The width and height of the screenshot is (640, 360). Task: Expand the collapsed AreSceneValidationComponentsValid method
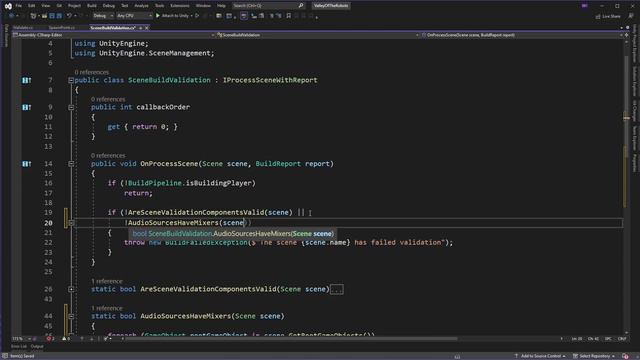[71, 289]
